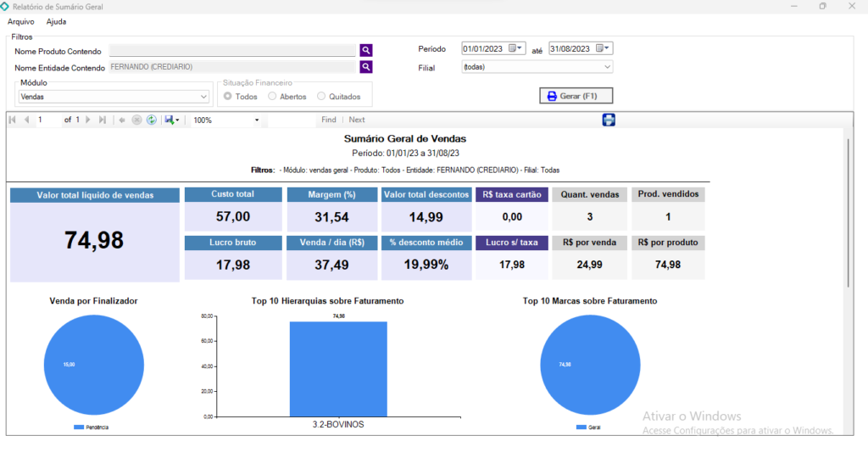Go to first page of report

pos(13,120)
